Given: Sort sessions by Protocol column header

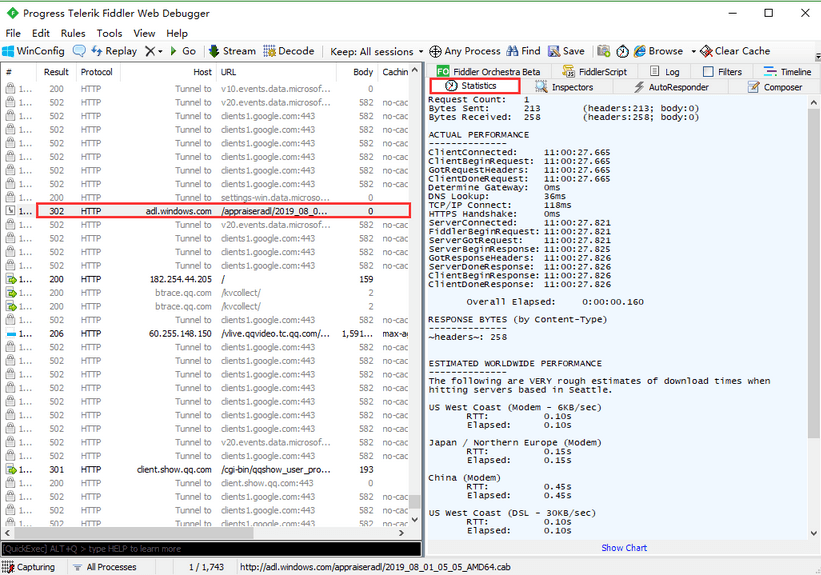Looking at the screenshot, I should [x=97, y=72].
